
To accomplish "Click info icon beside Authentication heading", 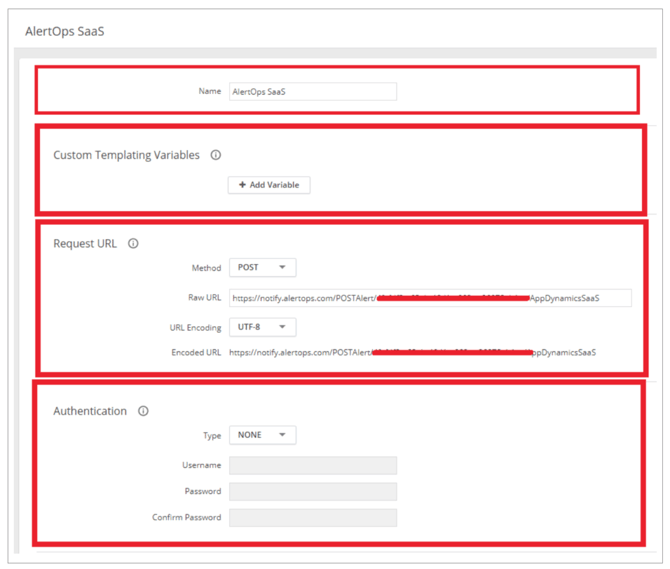I will tap(143, 411).
